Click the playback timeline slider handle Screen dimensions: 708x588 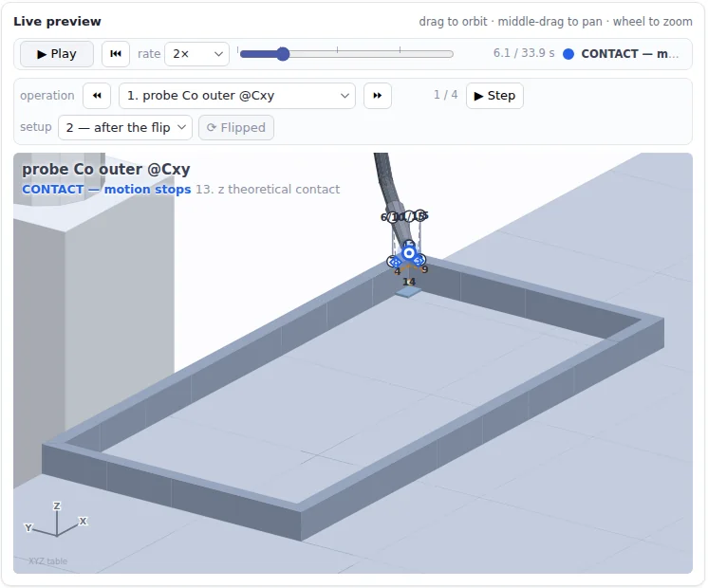(283, 54)
